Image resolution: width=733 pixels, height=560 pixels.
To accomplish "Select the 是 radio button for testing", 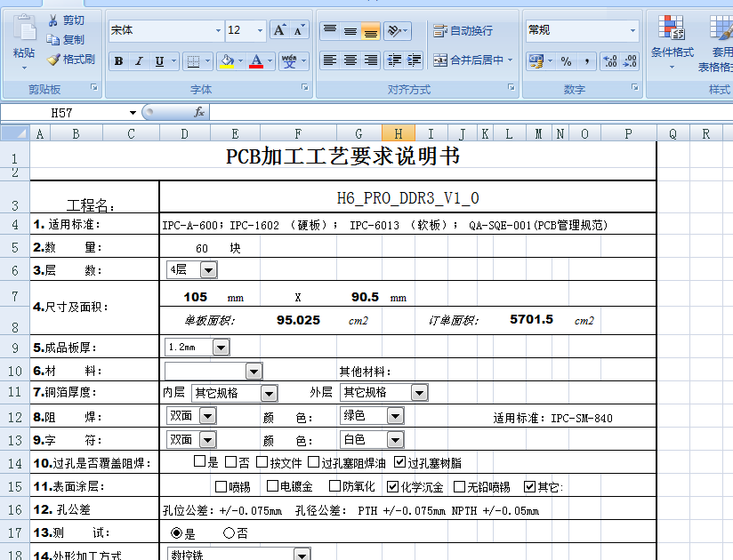I will click(177, 532).
